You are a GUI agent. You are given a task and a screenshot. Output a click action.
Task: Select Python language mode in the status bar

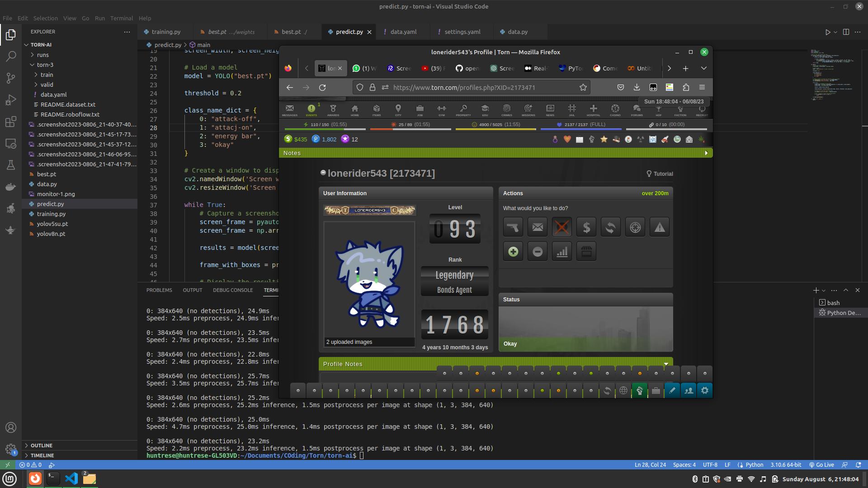(754, 465)
